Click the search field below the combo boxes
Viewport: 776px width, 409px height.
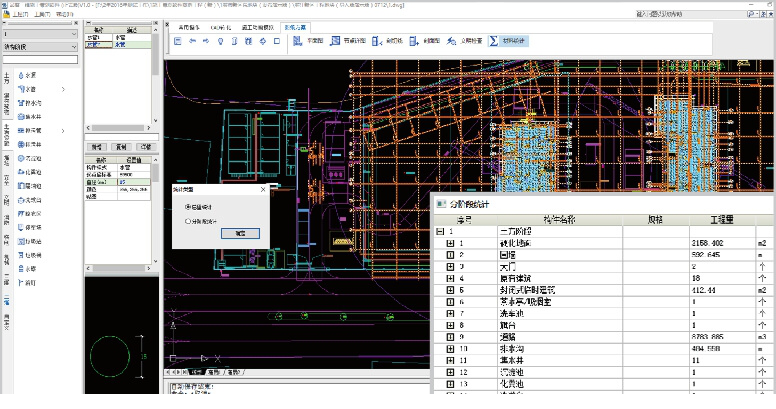40,59
